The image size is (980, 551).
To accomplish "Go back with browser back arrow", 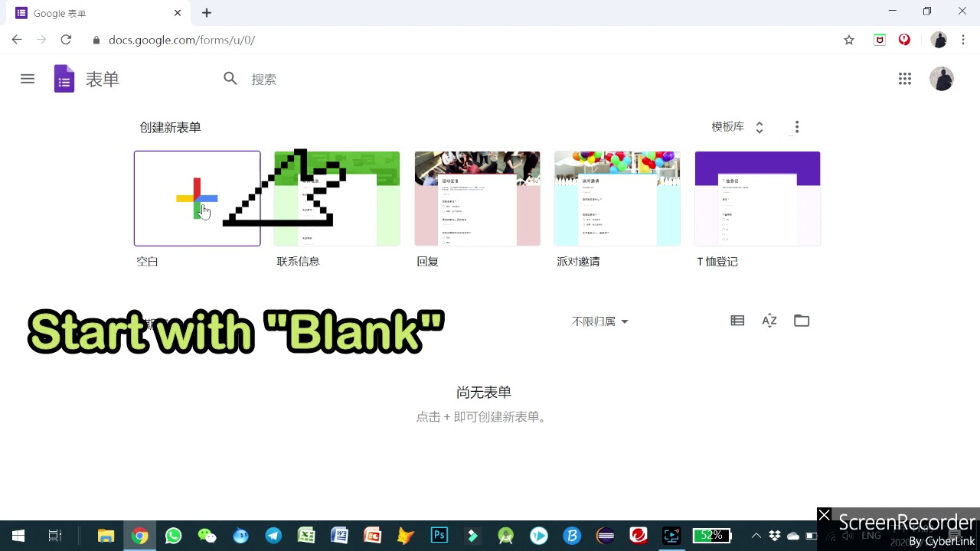I will click(x=17, y=40).
